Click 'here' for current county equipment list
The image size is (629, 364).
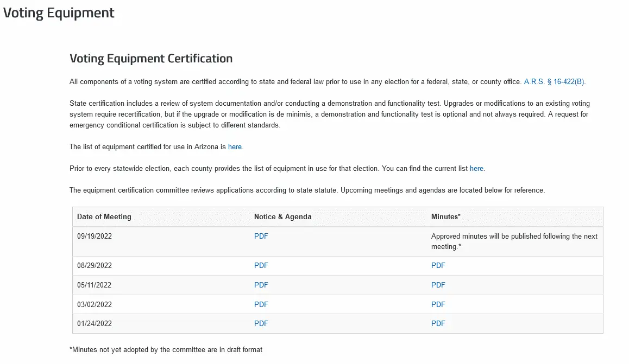click(x=476, y=169)
